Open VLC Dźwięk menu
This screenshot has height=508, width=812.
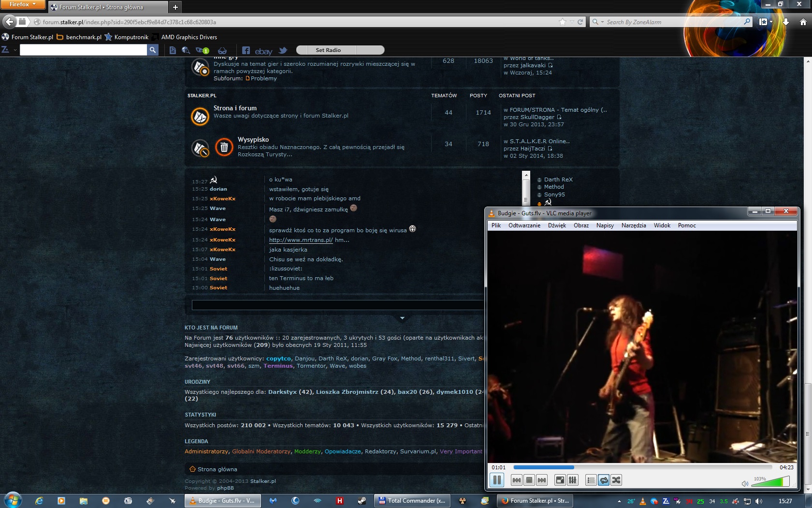point(557,225)
